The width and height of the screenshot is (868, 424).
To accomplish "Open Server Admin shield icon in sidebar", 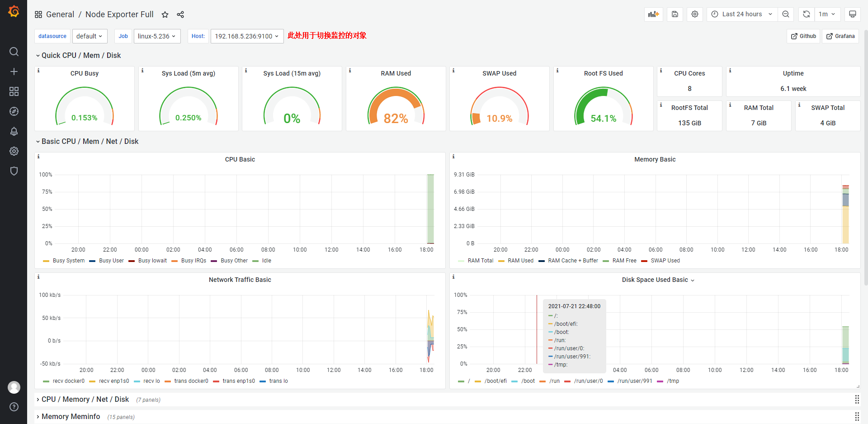I will pyautogui.click(x=14, y=171).
